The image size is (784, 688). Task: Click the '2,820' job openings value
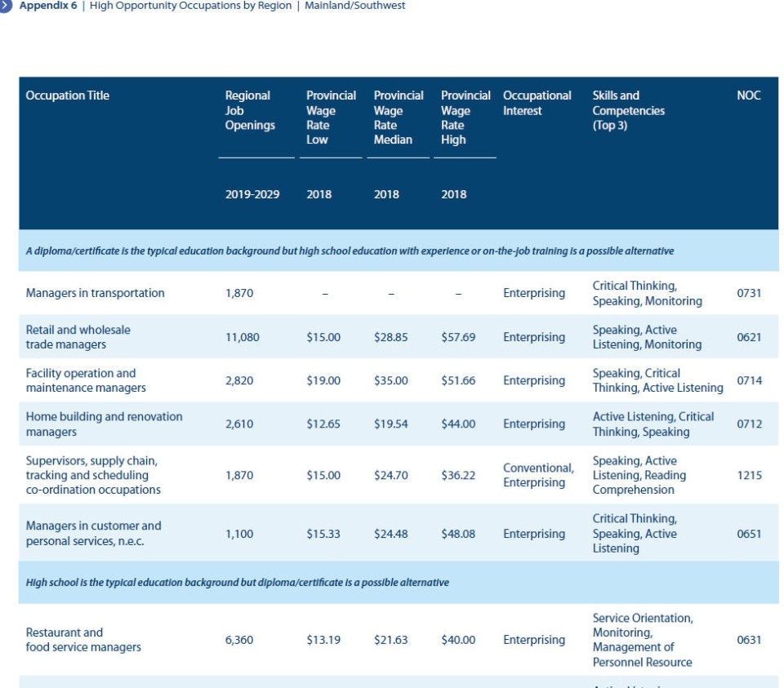pyautogui.click(x=239, y=380)
